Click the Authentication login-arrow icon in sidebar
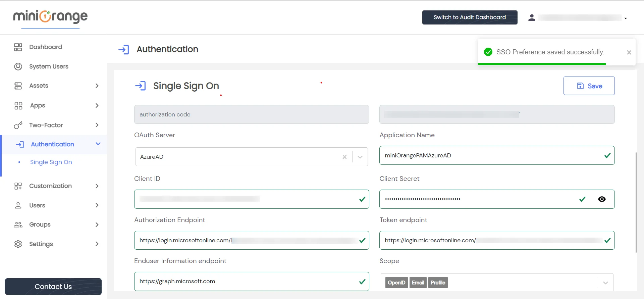The height and width of the screenshot is (299, 644). tap(20, 145)
